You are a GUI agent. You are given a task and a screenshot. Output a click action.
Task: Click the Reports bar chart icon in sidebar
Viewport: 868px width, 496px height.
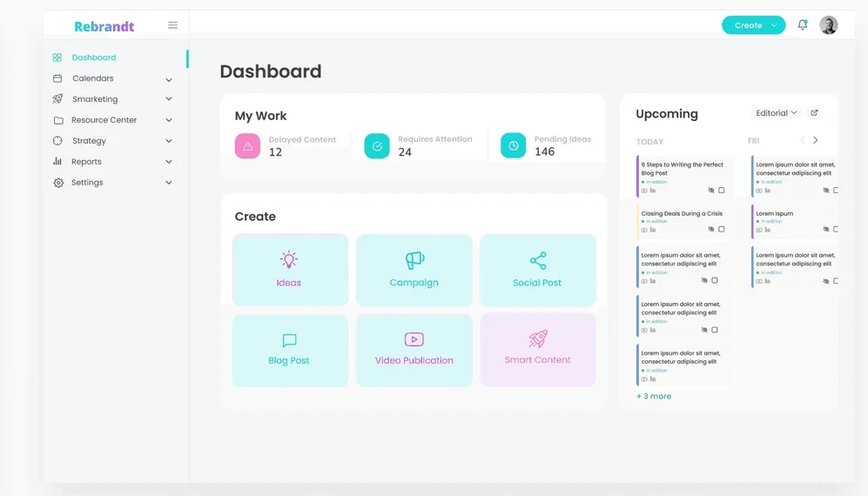click(x=57, y=162)
